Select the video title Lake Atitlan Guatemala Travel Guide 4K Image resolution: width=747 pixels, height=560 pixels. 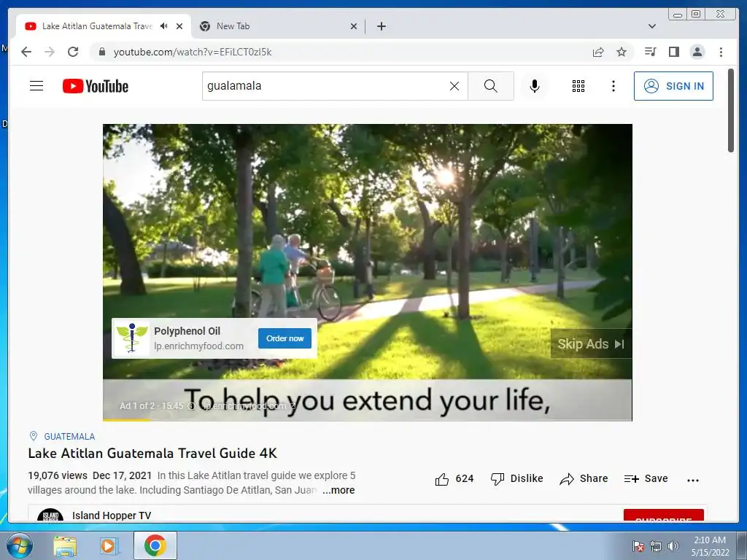[x=152, y=454]
